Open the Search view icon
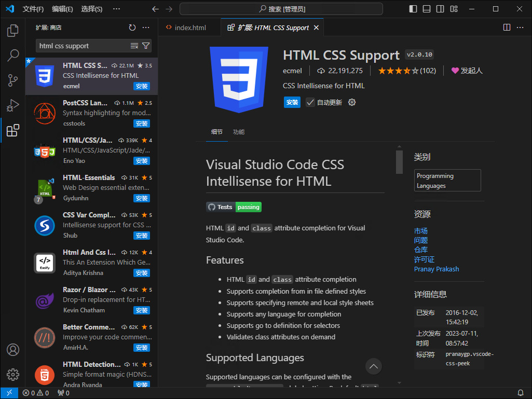 tap(12, 55)
